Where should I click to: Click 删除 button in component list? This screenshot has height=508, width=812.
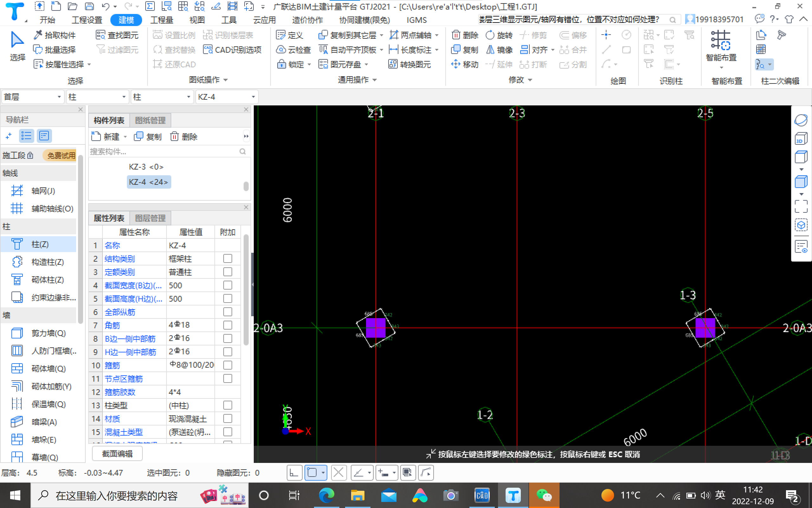(184, 137)
